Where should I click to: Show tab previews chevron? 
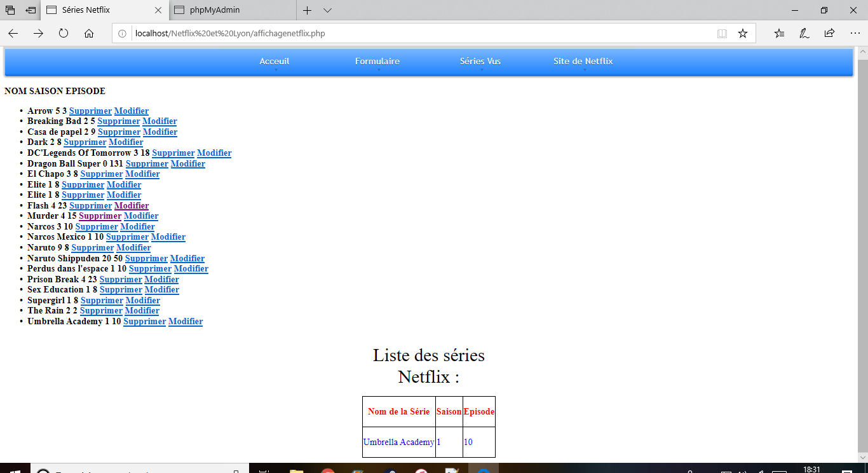(327, 10)
